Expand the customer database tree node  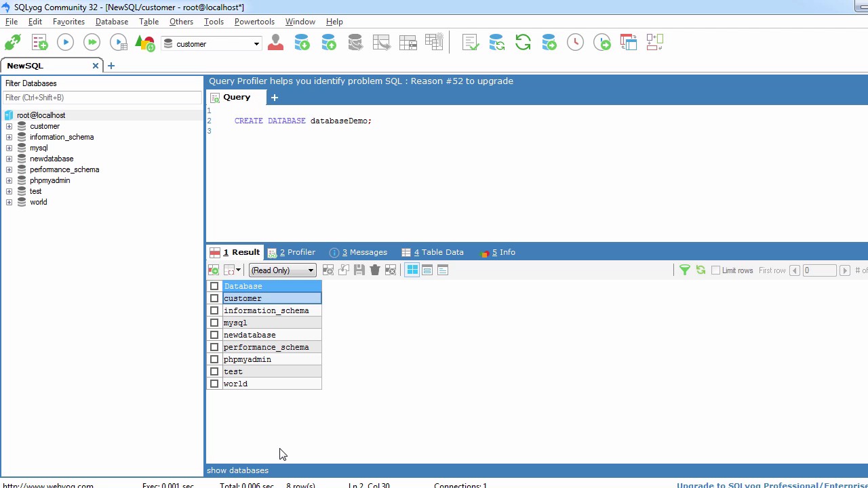9,126
